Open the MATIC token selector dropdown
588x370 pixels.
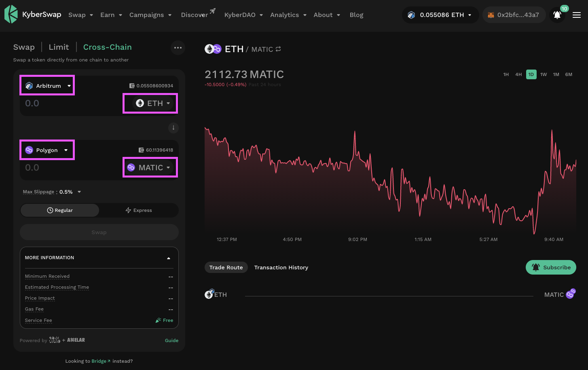(x=150, y=167)
